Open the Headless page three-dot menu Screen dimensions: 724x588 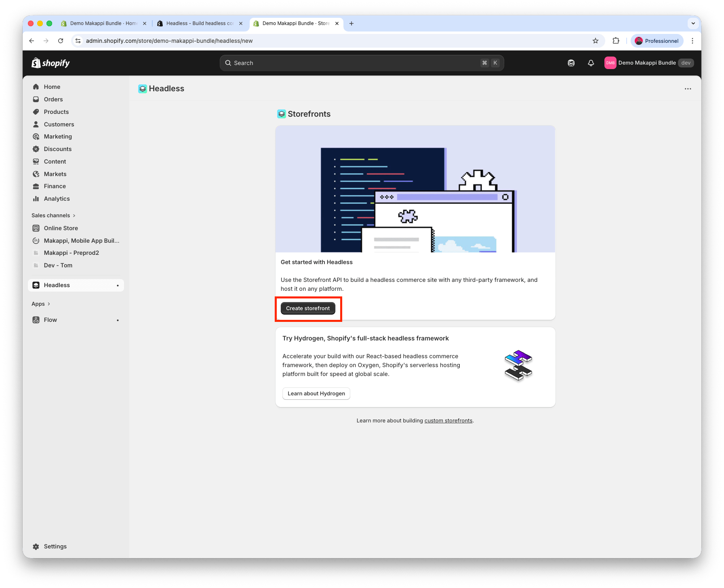[x=688, y=89]
